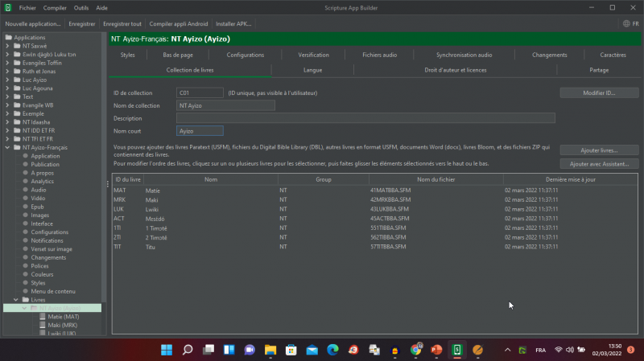Open Microsoft Store from the taskbar
The image size is (644, 361).
(x=291, y=350)
